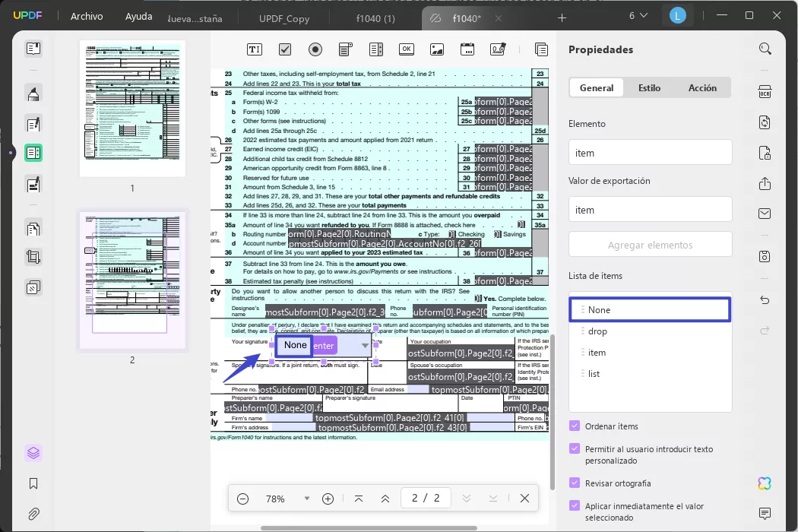The image size is (798, 532).
Task: Open the zoom level dropdown arrow
Action: [307, 499]
